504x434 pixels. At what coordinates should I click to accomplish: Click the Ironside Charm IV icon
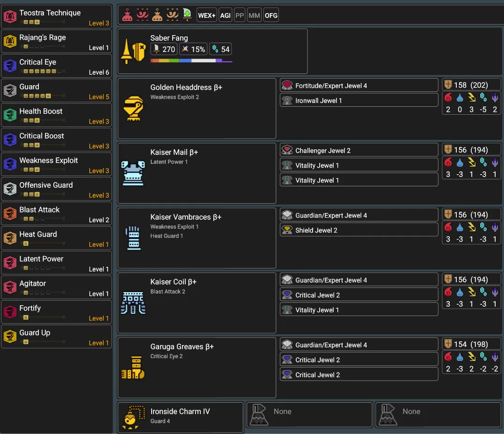[x=133, y=417]
